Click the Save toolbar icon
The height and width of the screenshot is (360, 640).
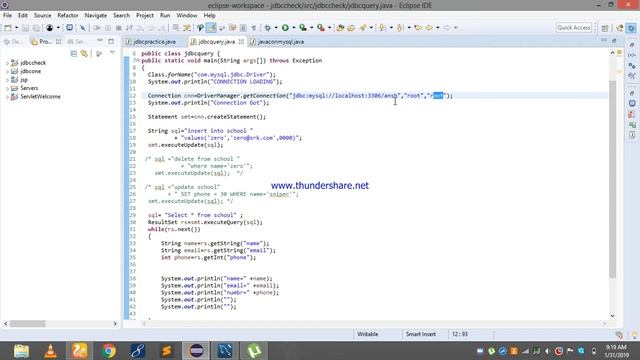click(x=25, y=28)
